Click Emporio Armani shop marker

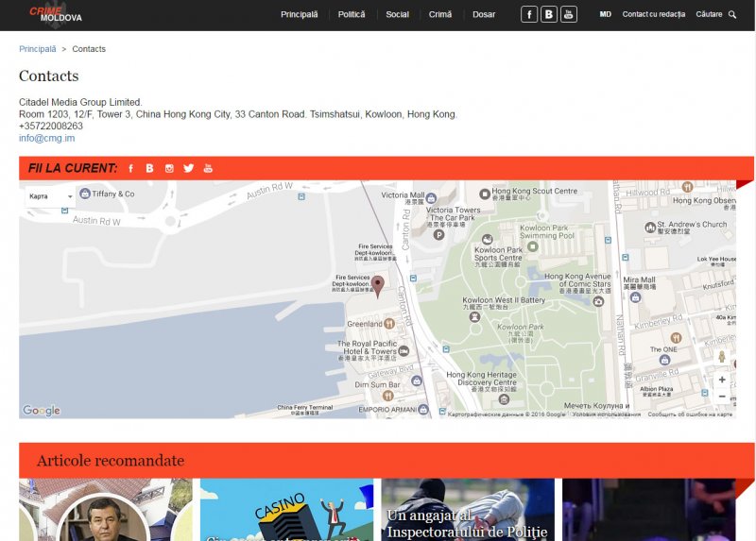coord(423,410)
